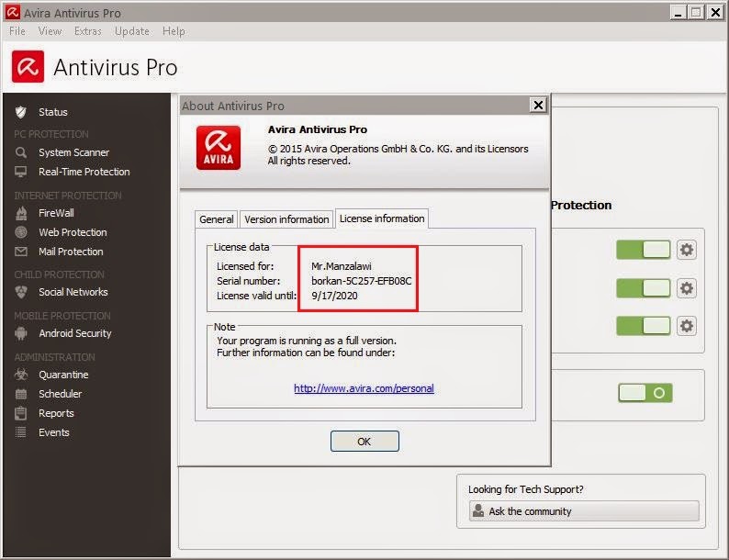The image size is (729, 560).
Task: Open Quarantine in Administration
Action: 63,375
